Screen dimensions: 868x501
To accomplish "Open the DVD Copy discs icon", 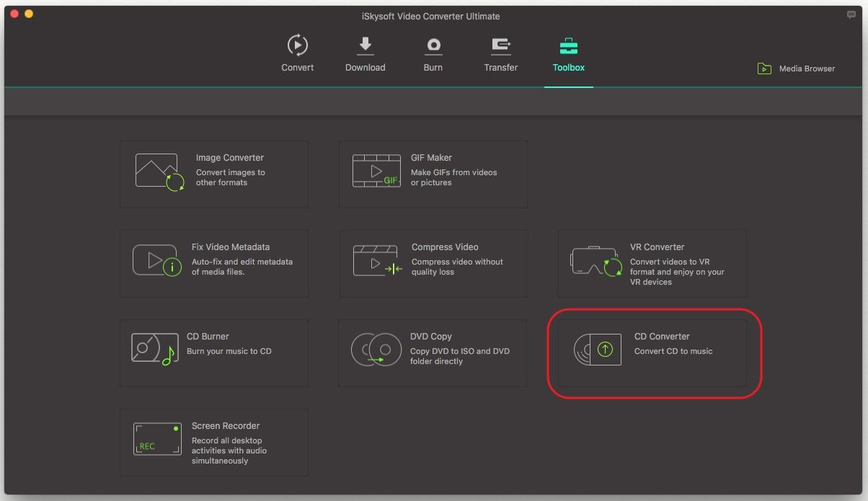I will click(376, 350).
